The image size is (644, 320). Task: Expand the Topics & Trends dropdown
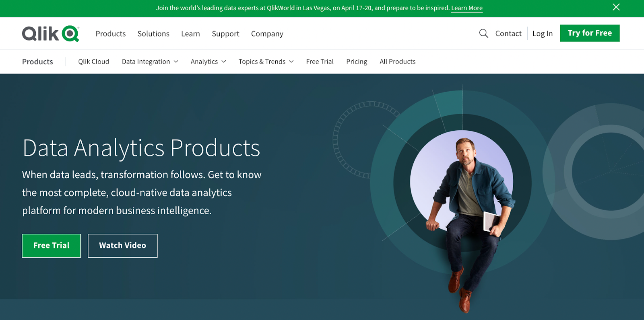[x=266, y=62]
